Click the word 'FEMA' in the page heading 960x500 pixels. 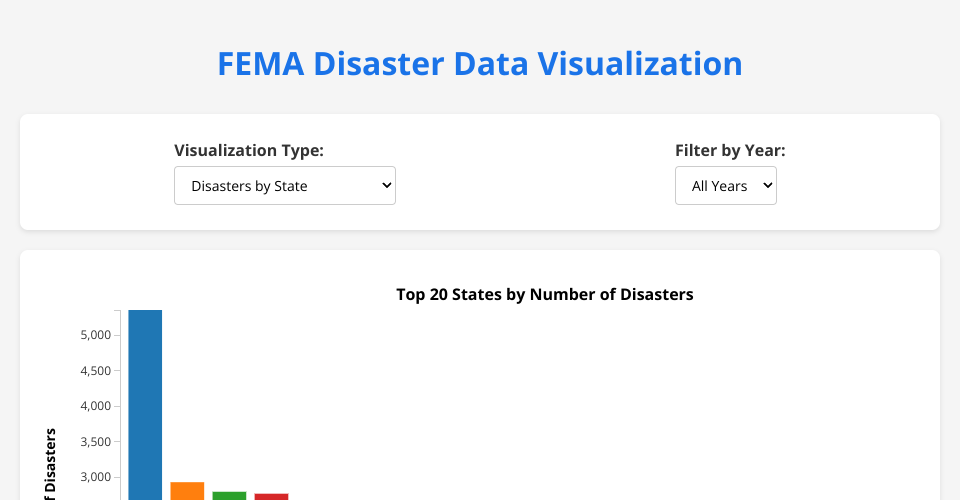click(259, 63)
